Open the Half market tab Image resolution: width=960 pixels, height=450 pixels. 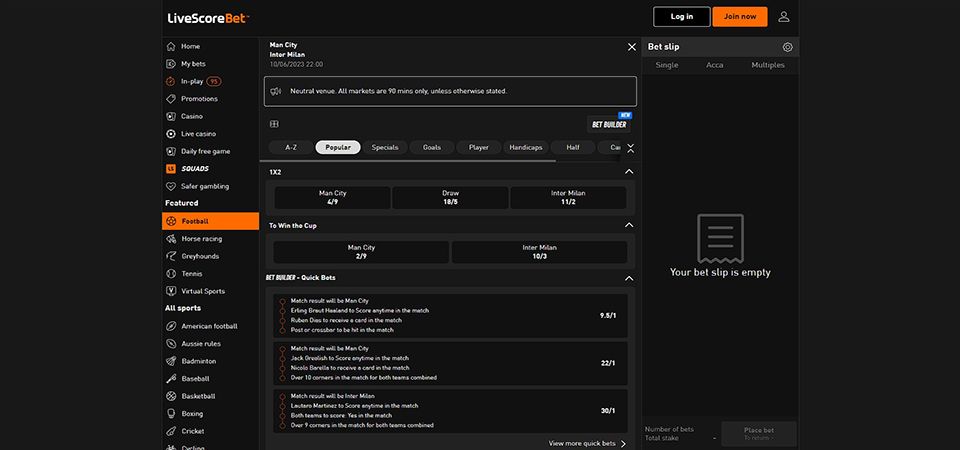point(573,148)
